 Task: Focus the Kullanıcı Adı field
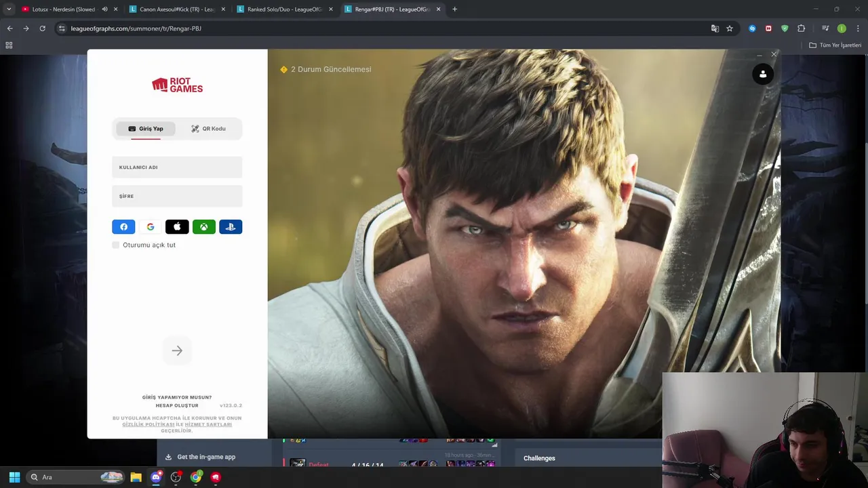coord(177,167)
